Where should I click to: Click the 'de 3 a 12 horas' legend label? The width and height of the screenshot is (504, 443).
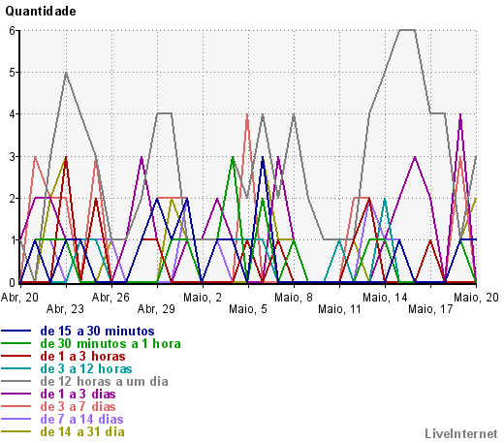pyautogui.click(x=86, y=369)
